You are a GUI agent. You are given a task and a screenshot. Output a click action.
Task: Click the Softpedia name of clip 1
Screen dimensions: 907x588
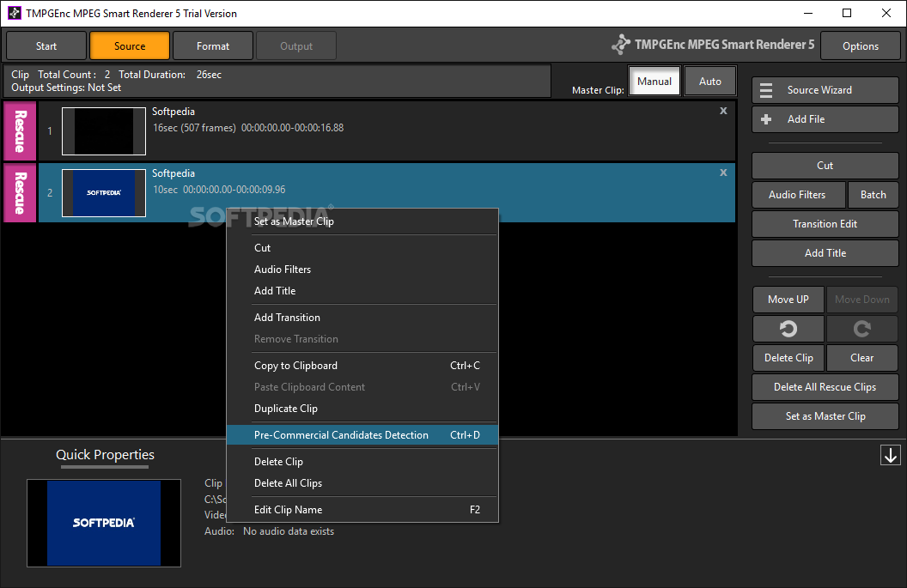click(x=173, y=112)
